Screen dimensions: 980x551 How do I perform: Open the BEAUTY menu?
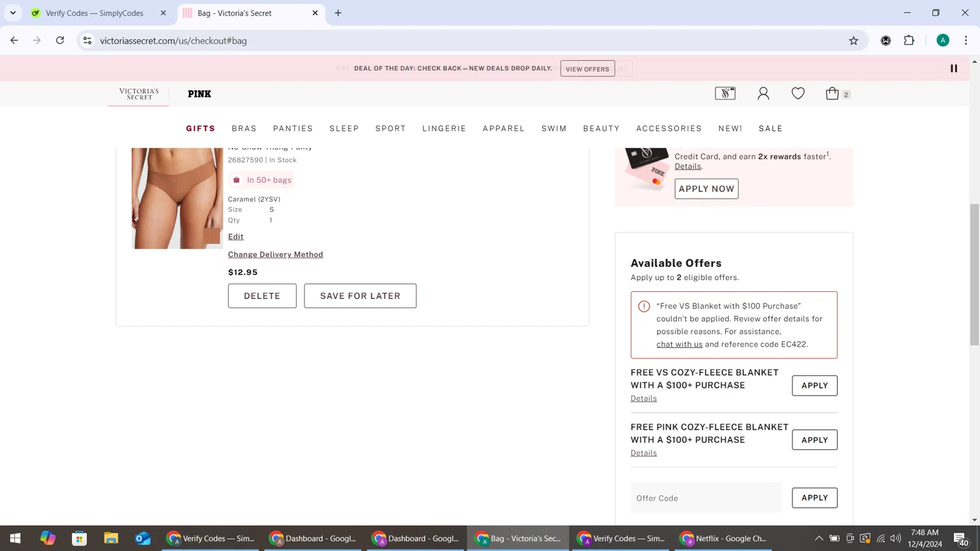602,129
